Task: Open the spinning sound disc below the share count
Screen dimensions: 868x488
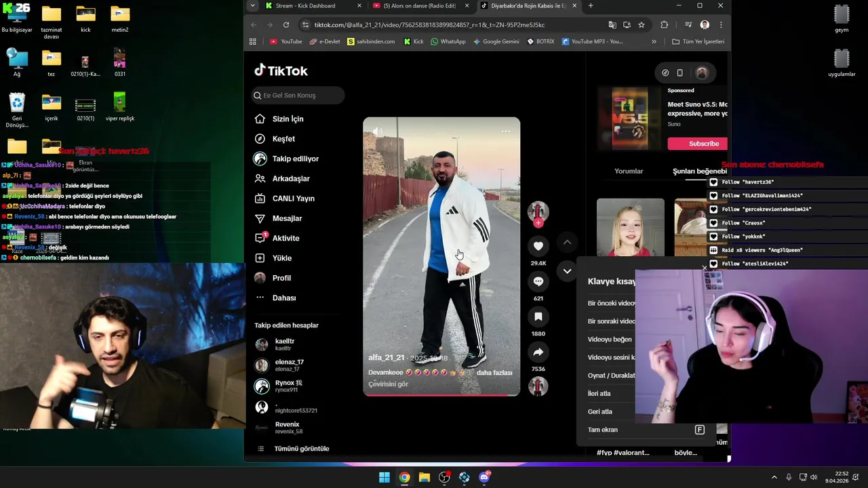Action: [x=538, y=386]
